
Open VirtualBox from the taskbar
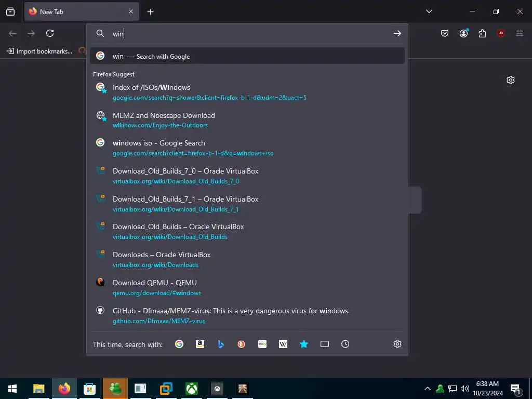click(x=166, y=389)
